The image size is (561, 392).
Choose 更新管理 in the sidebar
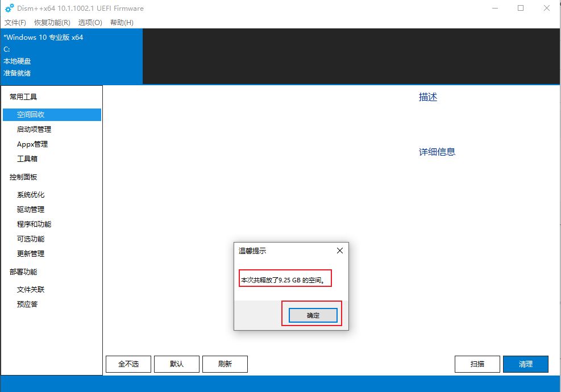pyautogui.click(x=31, y=254)
